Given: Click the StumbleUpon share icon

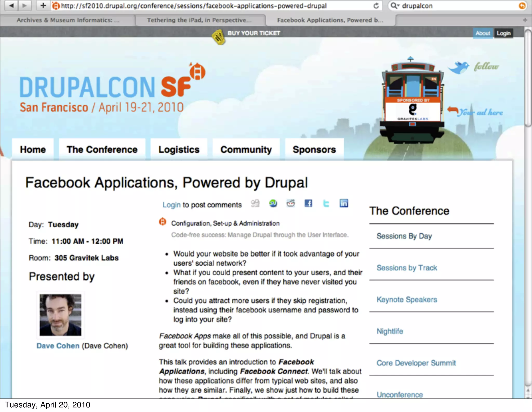Looking at the screenshot, I should [x=273, y=203].
